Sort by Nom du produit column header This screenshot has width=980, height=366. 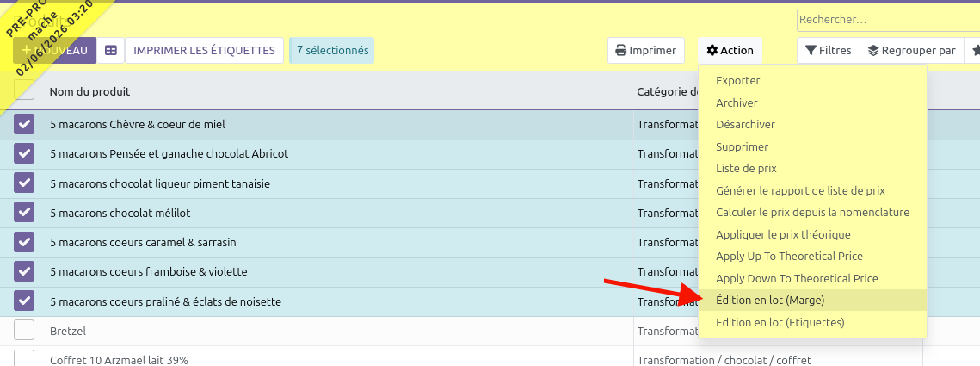(90, 92)
